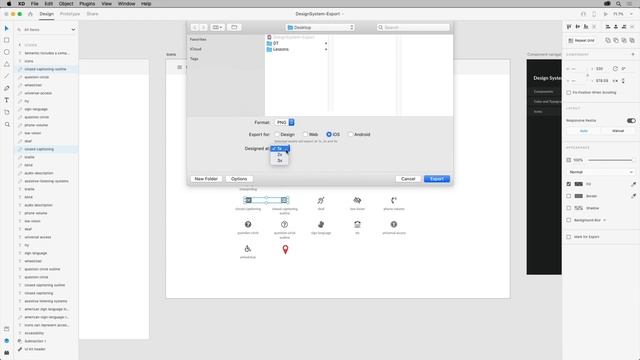
Task: Switch to the Prototype tab
Action: tap(70, 14)
